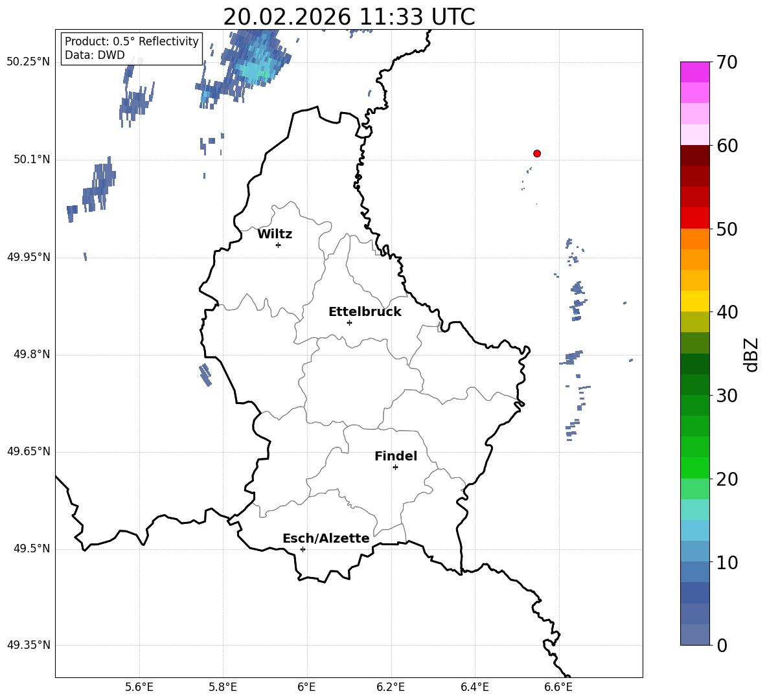Click the 40 value on the colorbar
767x700 pixels.
pyautogui.click(x=726, y=312)
